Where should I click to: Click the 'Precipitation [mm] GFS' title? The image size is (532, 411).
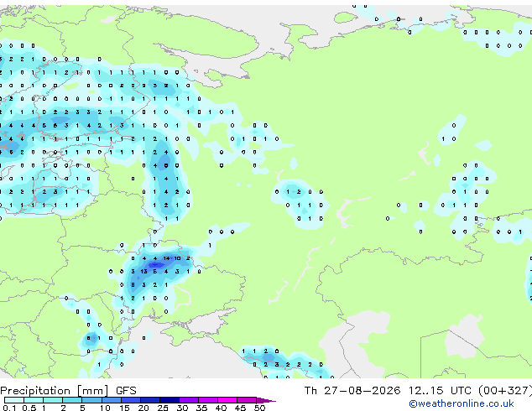pyautogui.click(x=68, y=391)
